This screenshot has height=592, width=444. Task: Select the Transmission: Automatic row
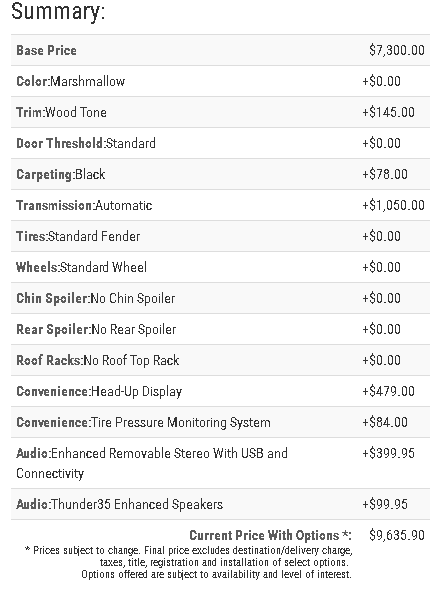(x=220, y=205)
